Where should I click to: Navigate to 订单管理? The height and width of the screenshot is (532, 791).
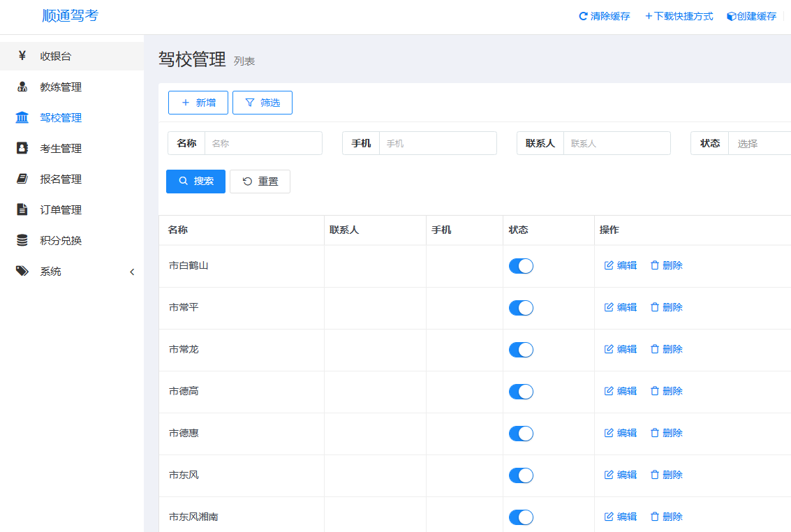pyautogui.click(x=72, y=209)
